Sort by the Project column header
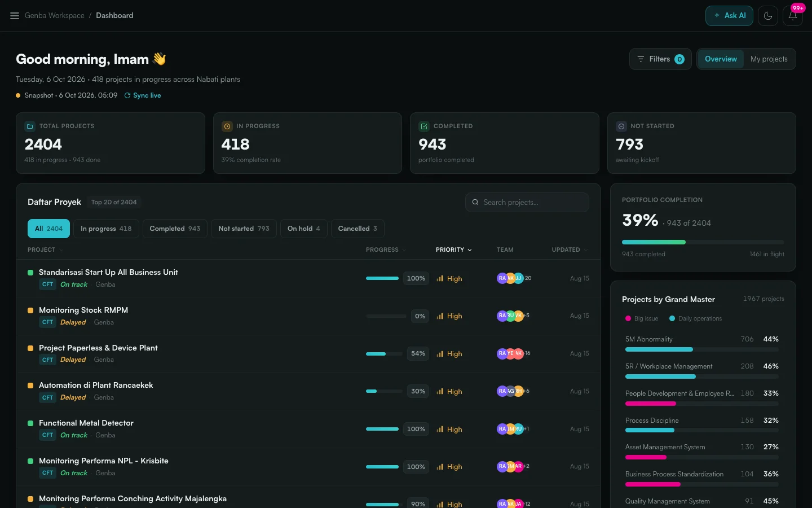The height and width of the screenshot is (508, 812). tap(45, 249)
